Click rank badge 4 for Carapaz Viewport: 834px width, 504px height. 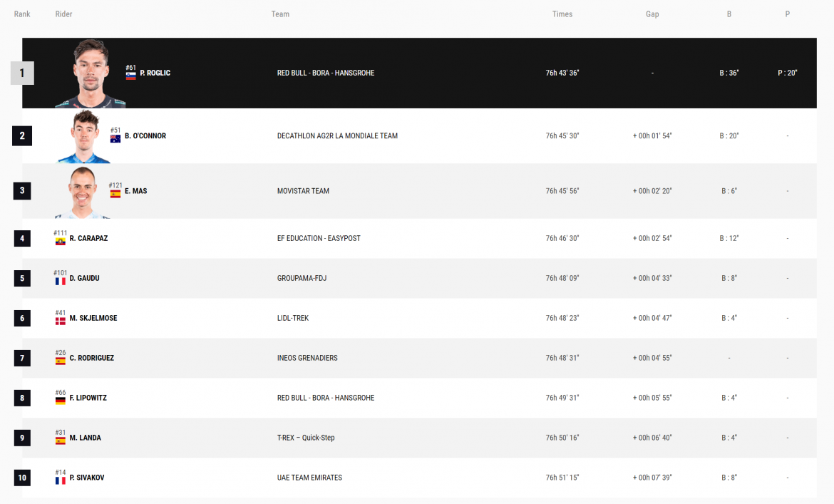(x=22, y=238)
